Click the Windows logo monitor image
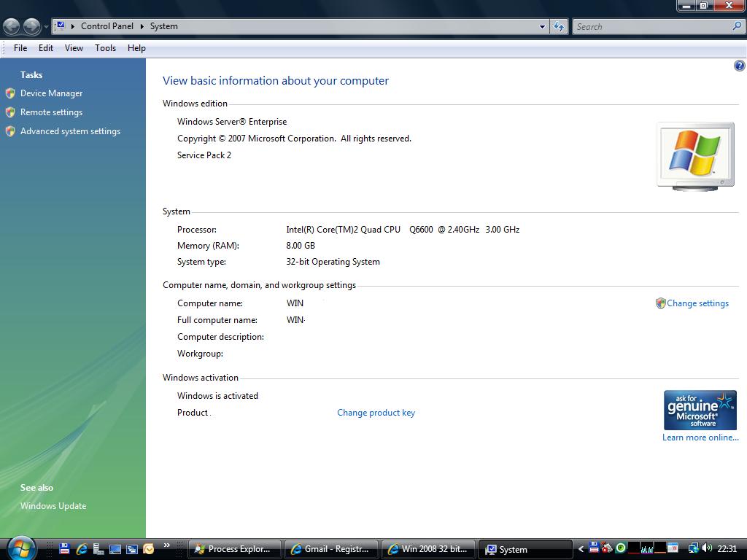 pyautogui.click(x=695, y=157)
